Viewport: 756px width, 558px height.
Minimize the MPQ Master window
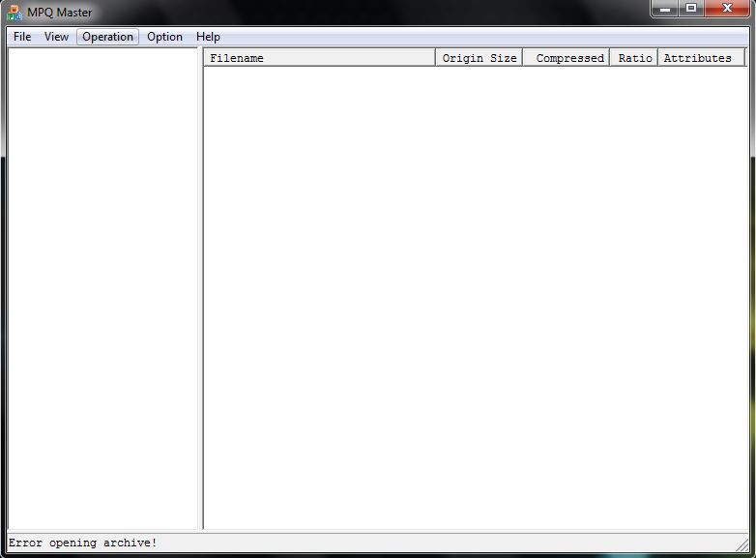coord(665,8)
